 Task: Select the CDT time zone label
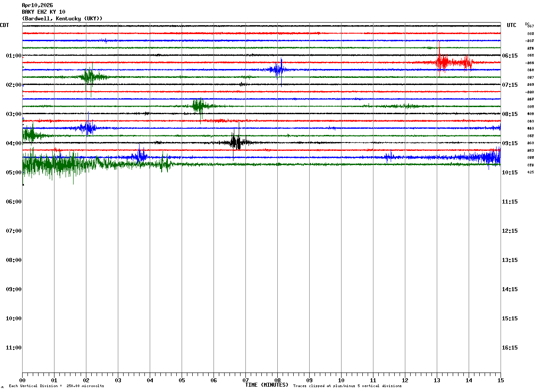coord(4,25)
